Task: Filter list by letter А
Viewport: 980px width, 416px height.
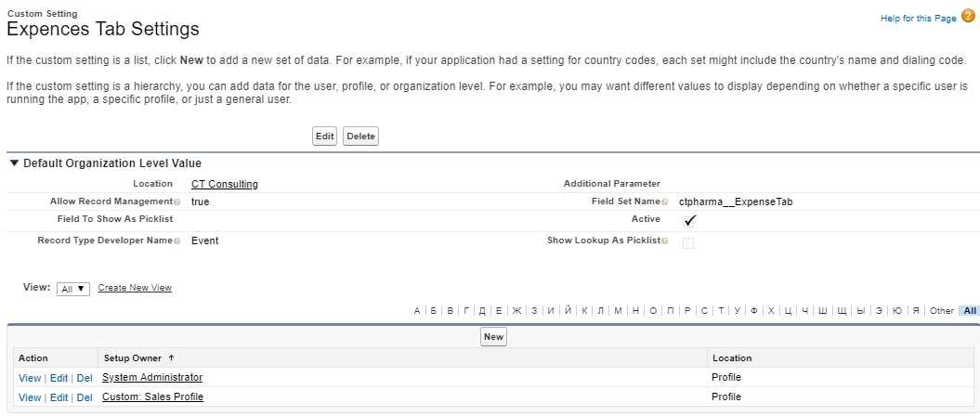Action: [417, 311]
